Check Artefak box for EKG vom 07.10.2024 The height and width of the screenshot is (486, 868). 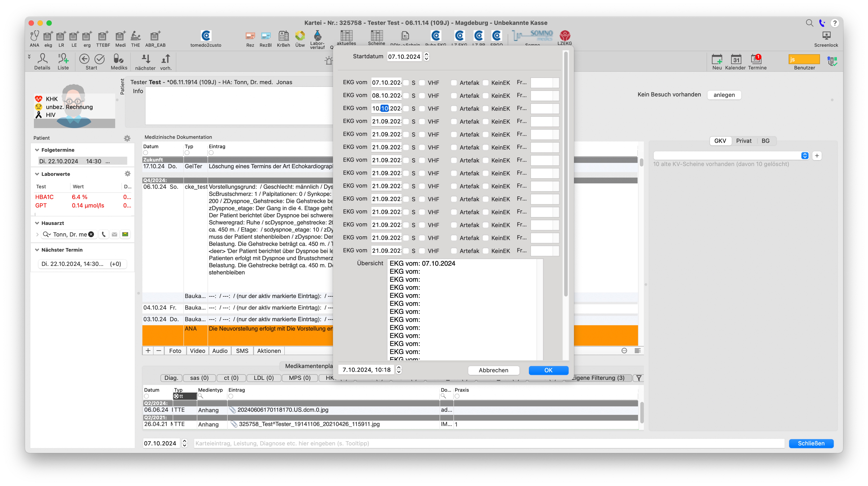click(454, 83)
